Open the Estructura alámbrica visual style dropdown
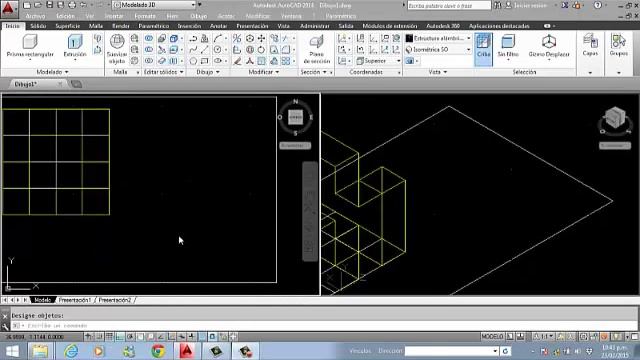 pyautogui.click(x=439, y=38)
